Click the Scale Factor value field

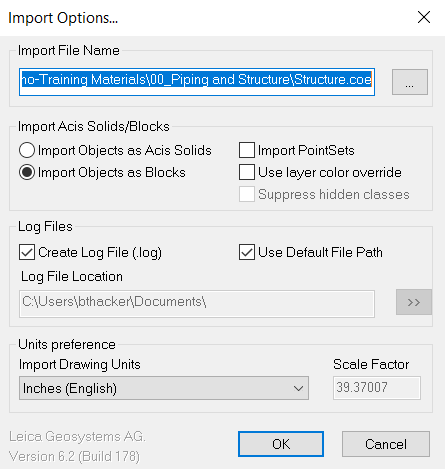[x=377, y=388]
